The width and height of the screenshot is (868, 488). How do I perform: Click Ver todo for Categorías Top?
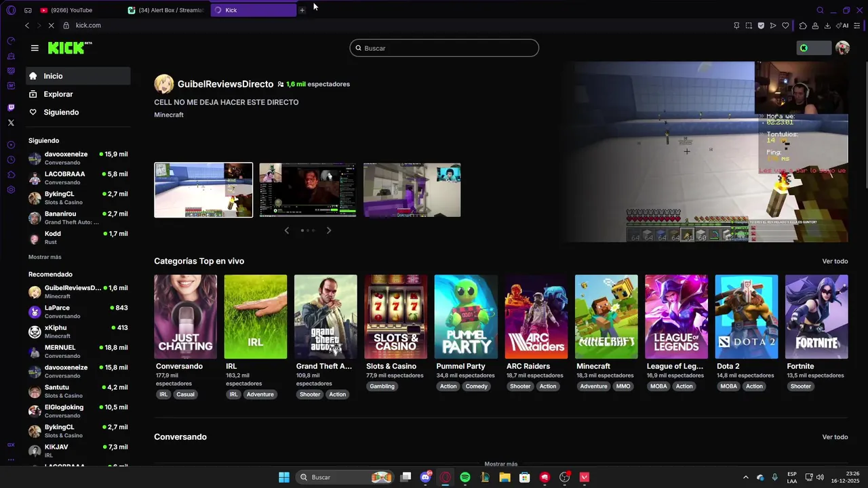click(835, 261)
